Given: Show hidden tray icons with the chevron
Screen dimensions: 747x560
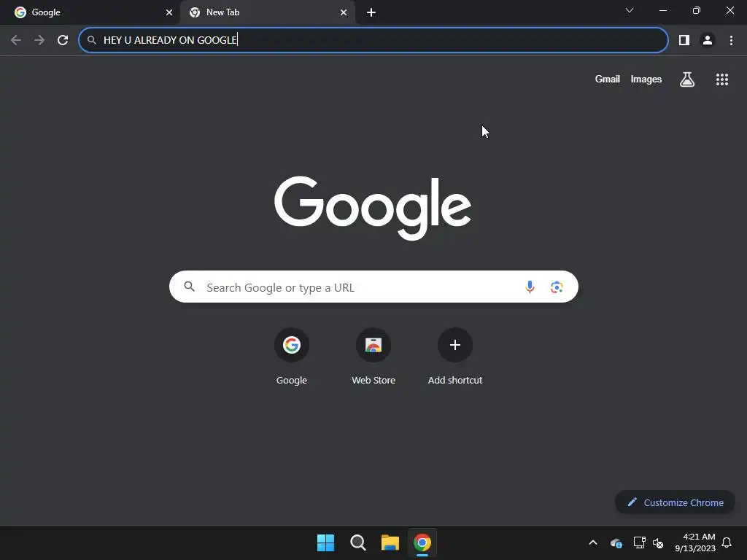Looking at the screenshot, I should (x=593, y=542).
